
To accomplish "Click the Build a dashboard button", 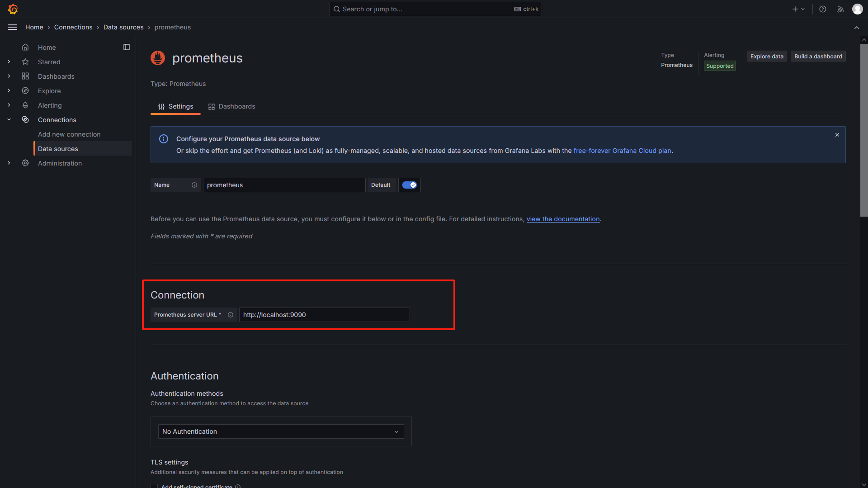I will (x=818, y=57).
